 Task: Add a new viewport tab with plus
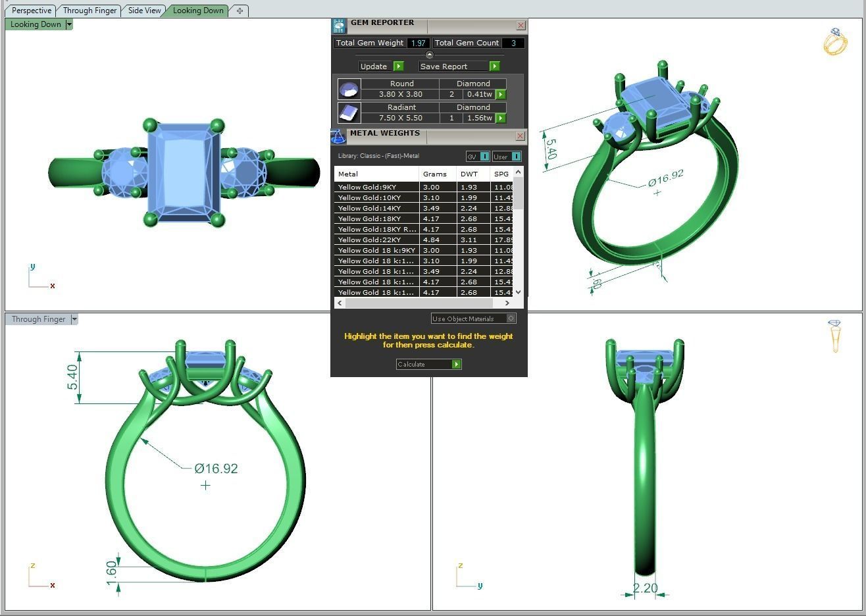coord(240,11)
